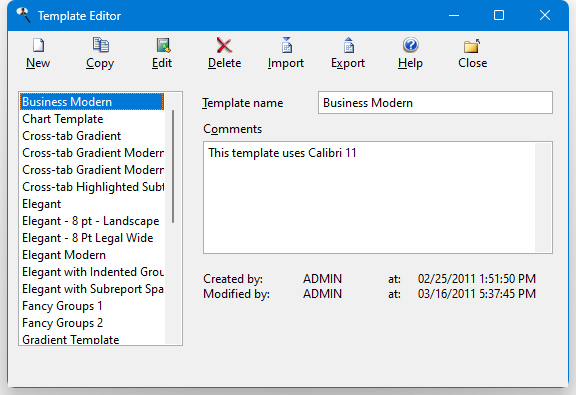Open Help with the question mark icon
Image resolution: width=576 pixels, height=395 pixels.
410,45
